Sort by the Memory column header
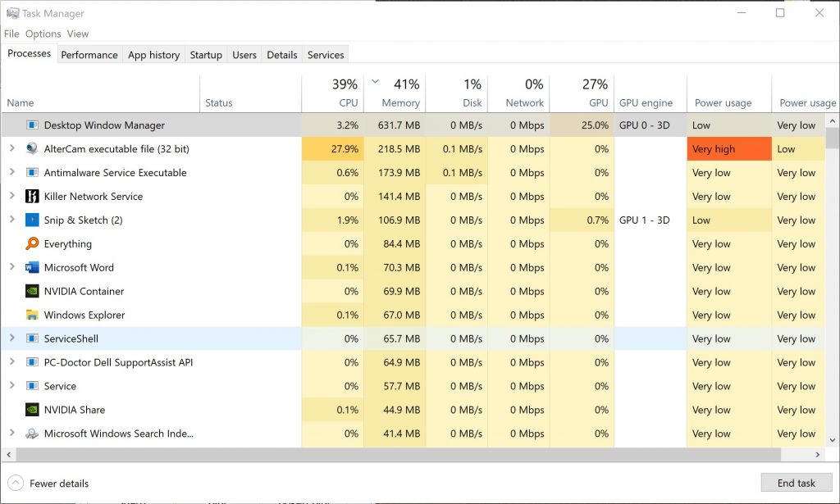Screen dimensions: 840x504 [395, 93]
